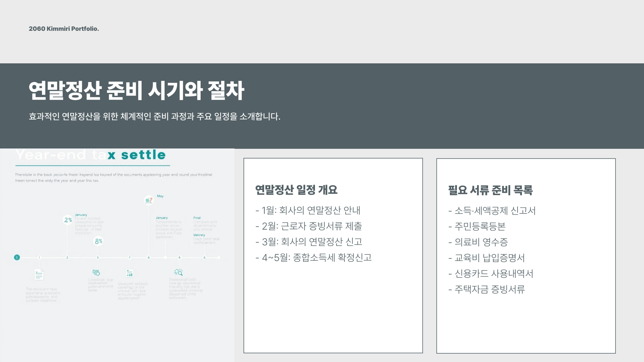Click the May circular icon on timeline
Screen dimensions: 644x362
(149, 200)
